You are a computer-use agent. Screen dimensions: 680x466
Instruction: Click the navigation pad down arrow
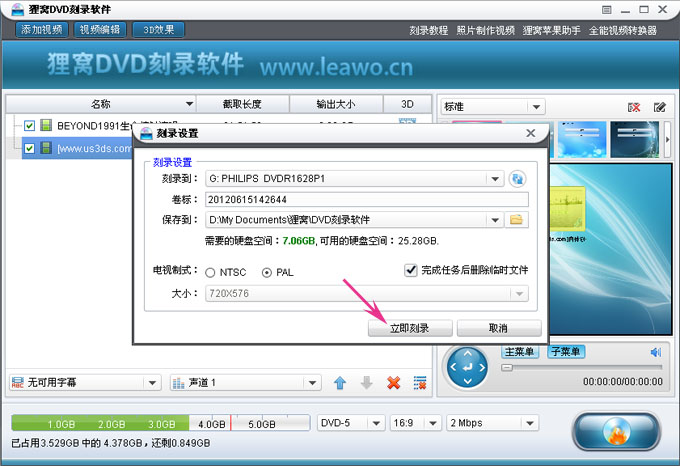pos(468,381)
